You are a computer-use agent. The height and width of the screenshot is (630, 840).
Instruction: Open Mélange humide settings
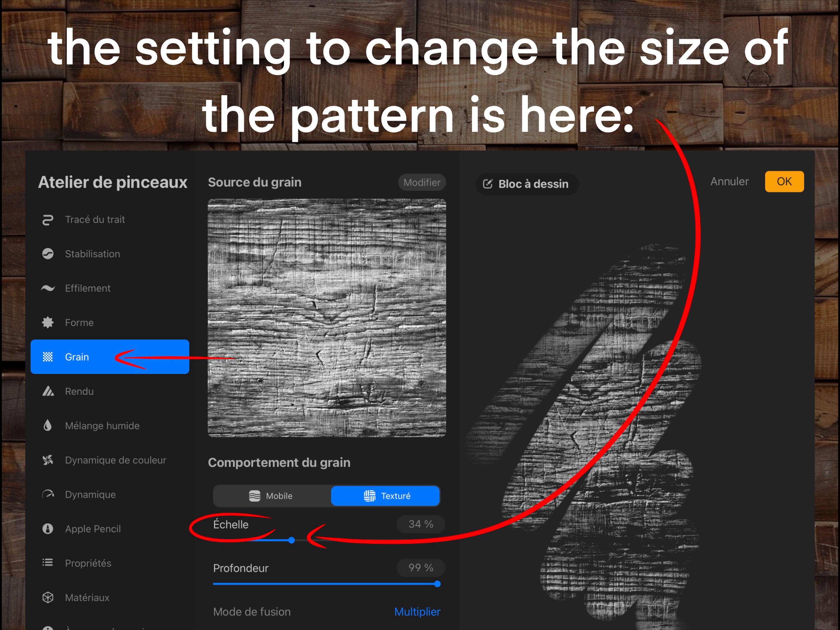(x=110, y=426)
